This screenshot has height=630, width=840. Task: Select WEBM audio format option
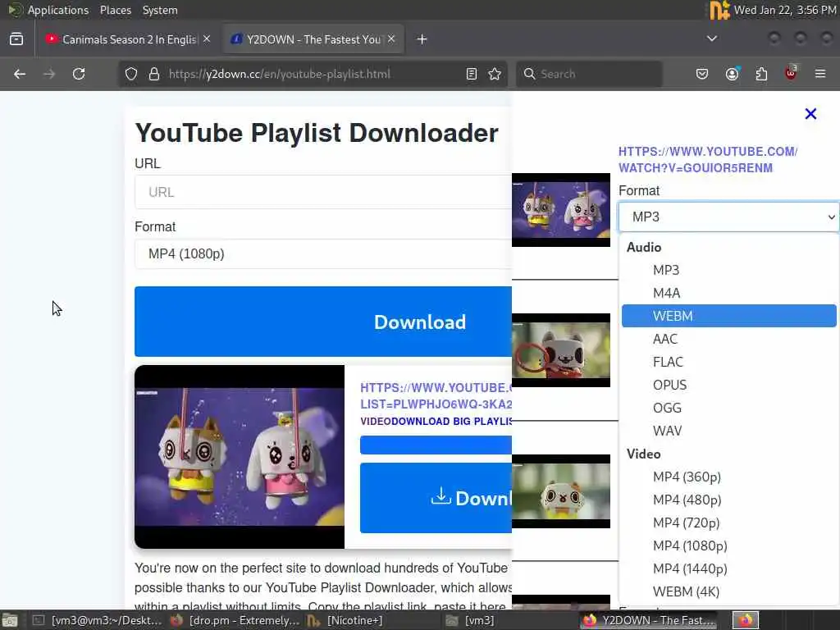coord(728,316)
